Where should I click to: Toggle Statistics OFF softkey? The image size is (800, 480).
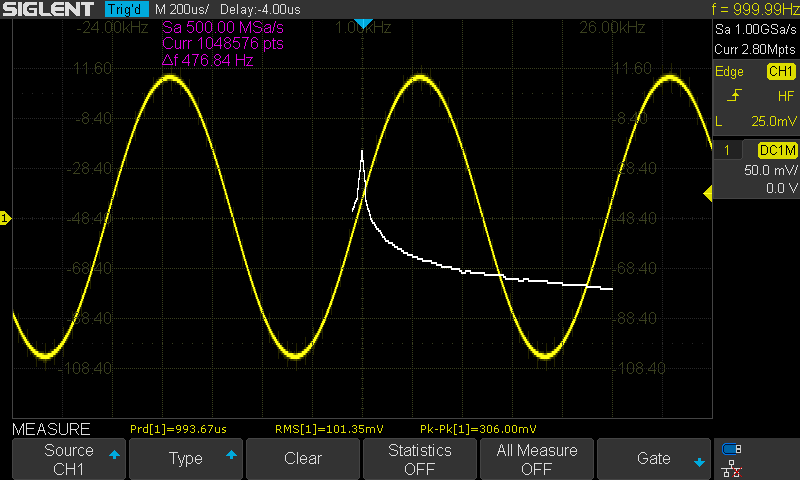click(420, 459)
